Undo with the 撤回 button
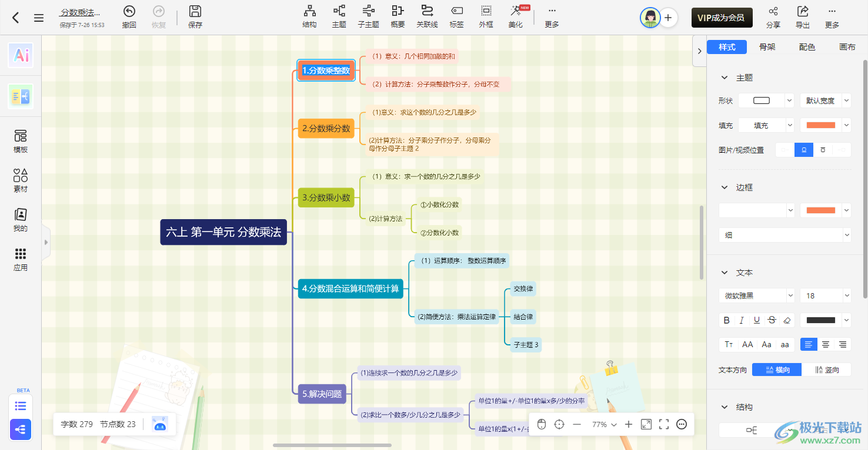Screen dimensions: 868x450 pyautogui.click(x=129, y=17)
